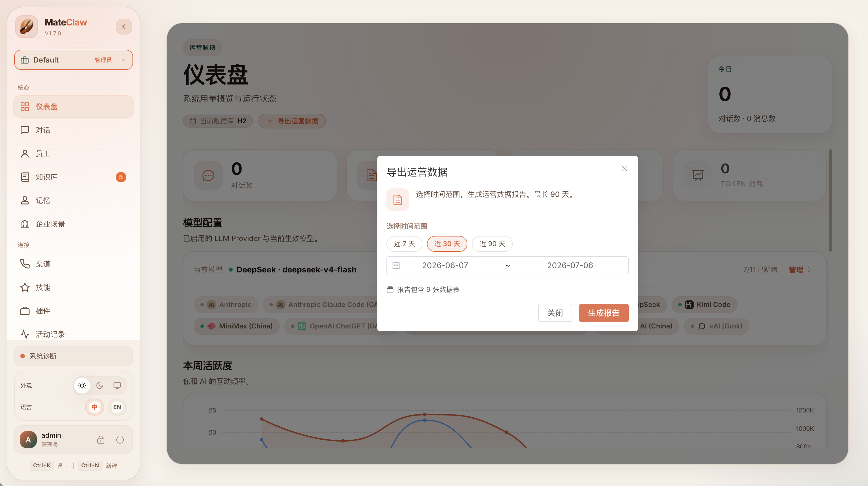
Task: Open 知识库 knowledge base section
Action: coord(73,177)
